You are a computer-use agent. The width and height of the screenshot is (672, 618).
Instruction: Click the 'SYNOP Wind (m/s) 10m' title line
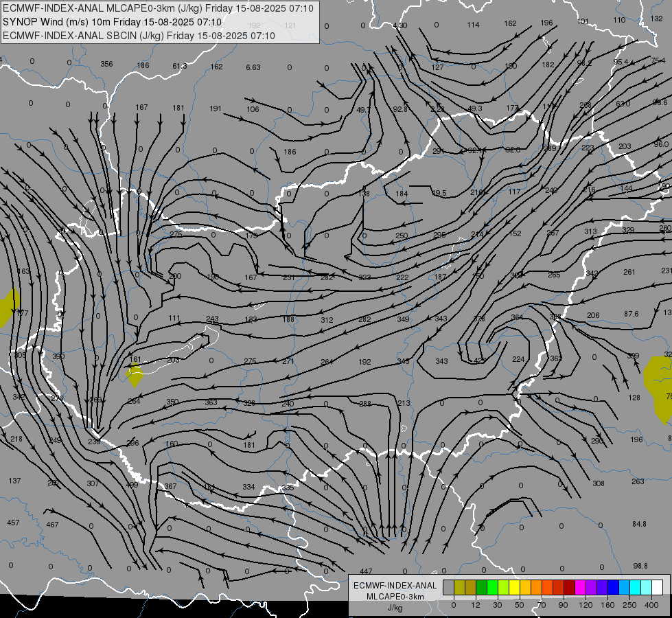pos(113,22)
